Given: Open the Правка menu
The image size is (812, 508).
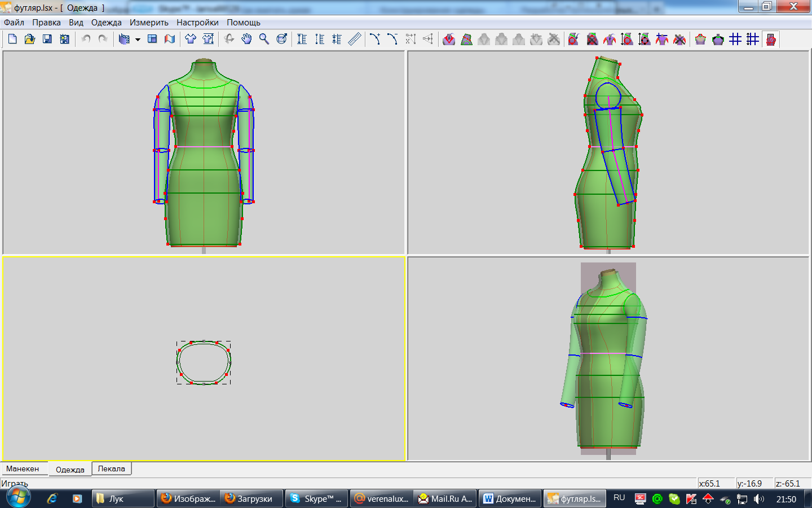Looking at the screenshot, I should click(46, 23).
